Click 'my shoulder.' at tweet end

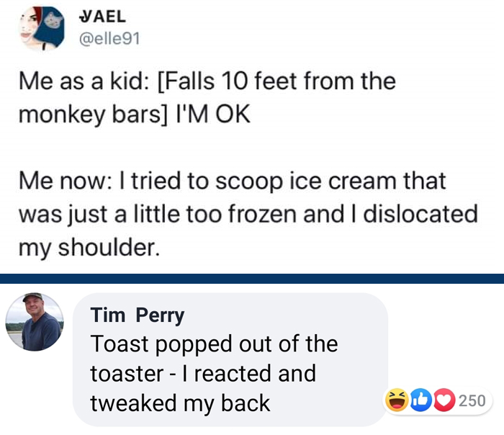click(89, 248)
